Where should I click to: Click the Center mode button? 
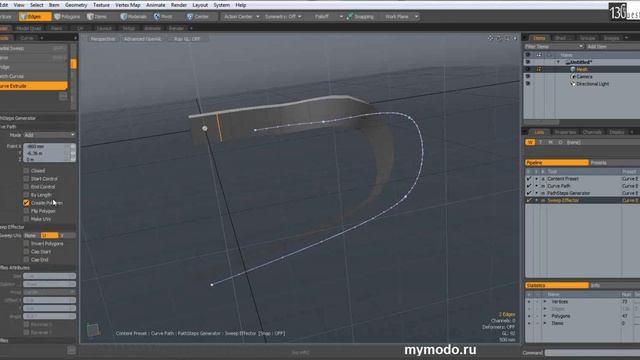pos(198,17)
